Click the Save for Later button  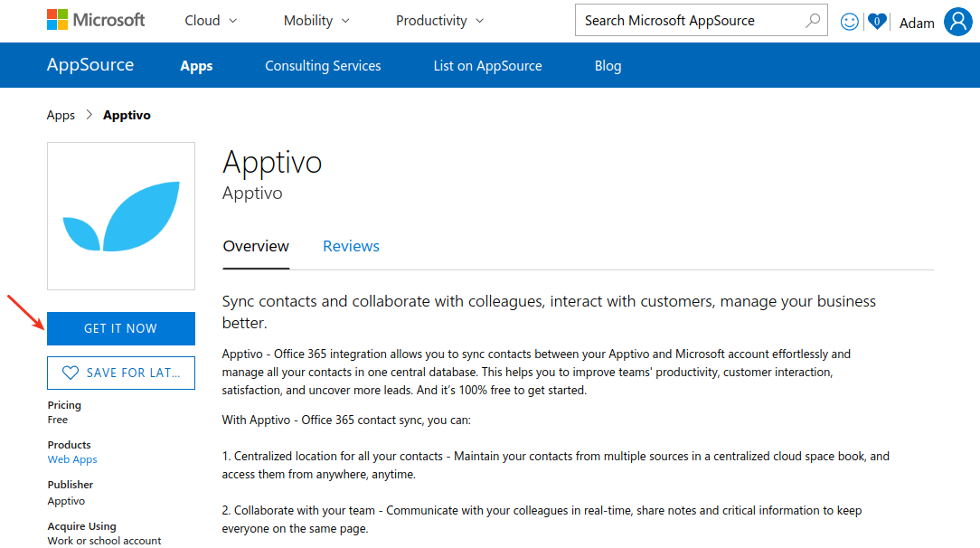pos(120,373)
